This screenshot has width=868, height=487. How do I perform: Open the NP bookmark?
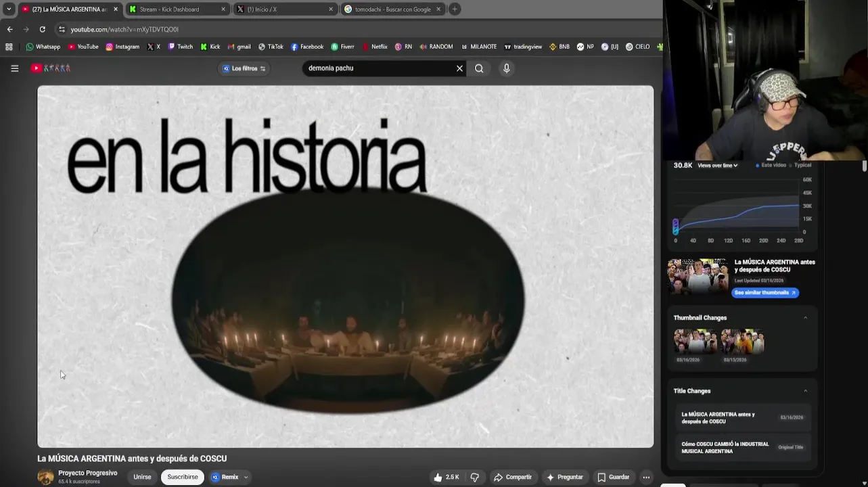585,47
